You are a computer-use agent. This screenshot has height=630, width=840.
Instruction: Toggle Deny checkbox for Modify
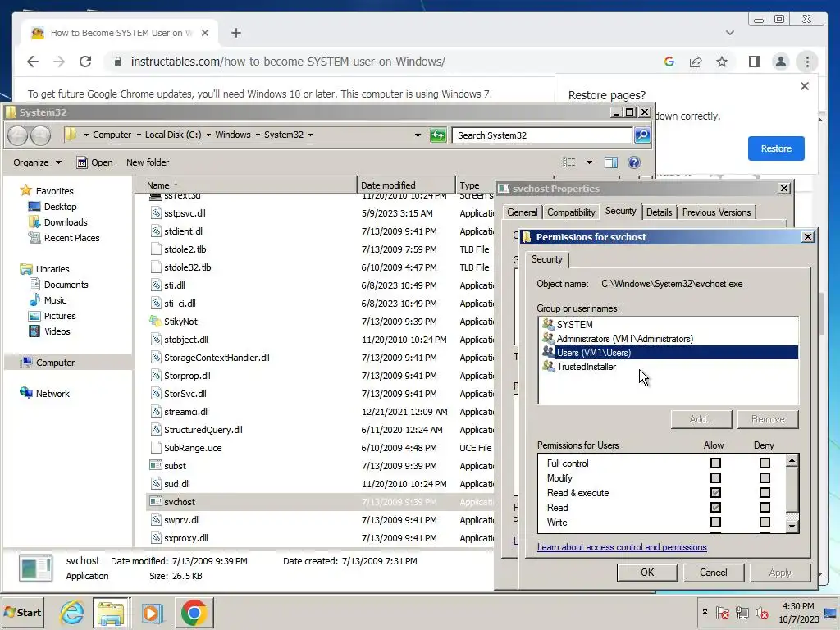(765, 478)
